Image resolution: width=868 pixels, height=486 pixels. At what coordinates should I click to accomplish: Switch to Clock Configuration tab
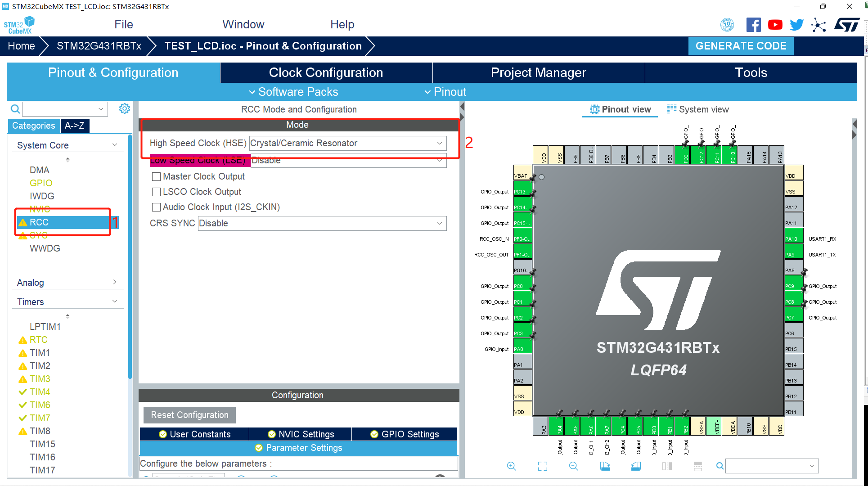[326, 72]
